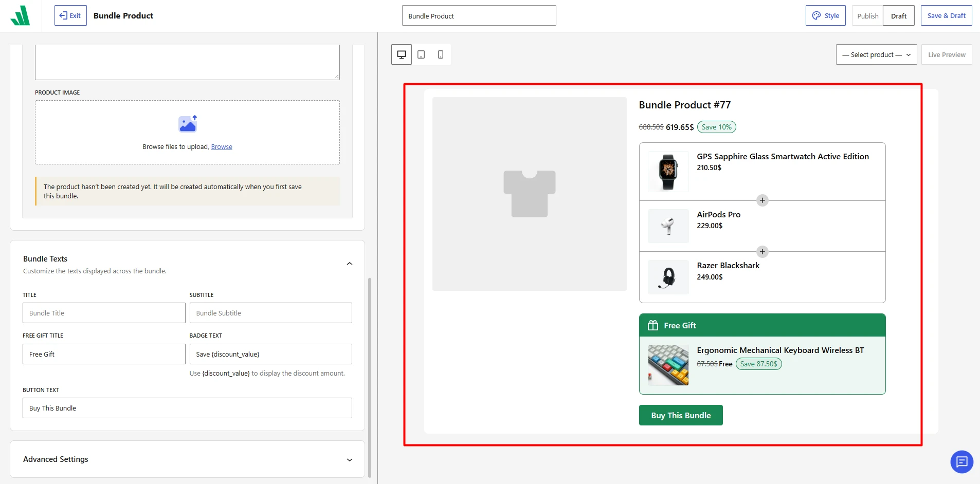Click the Free Gift box icon
980x484 pixels.
(653, 325)
